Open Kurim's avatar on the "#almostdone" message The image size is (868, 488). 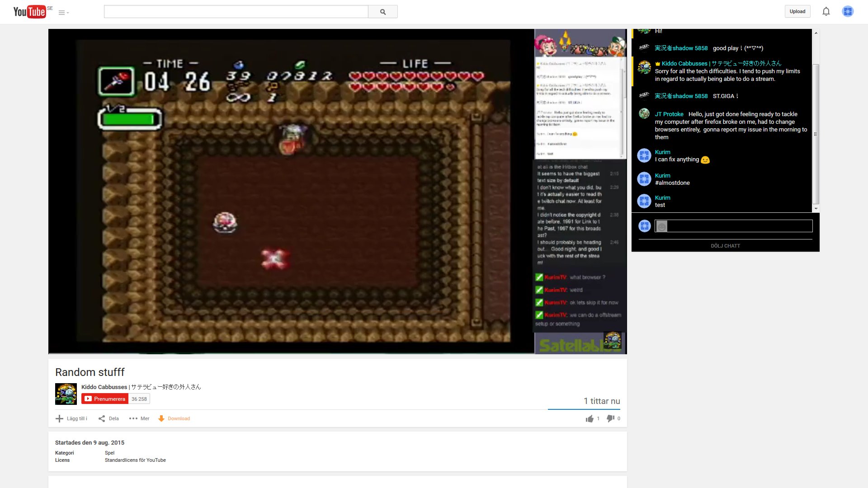(644, 179)
